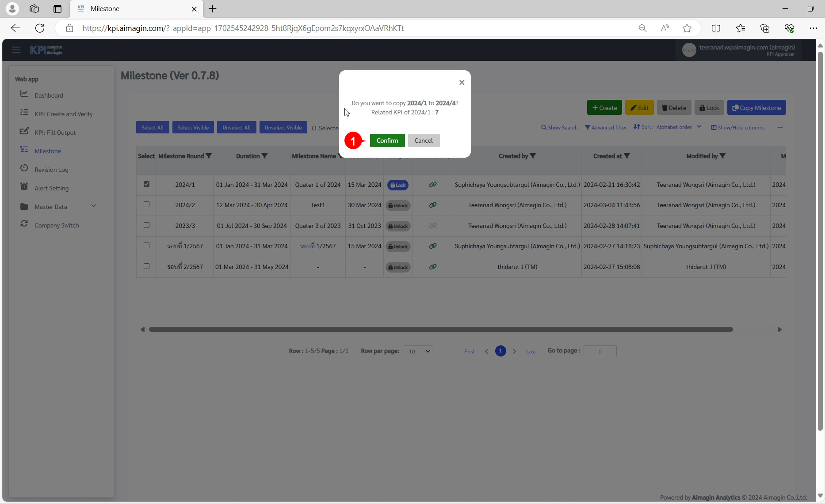The width and height of the screenshot is (825, 504).
Task: Uncheck the 2024/1 milestone checkbox
Action: (x=146, y=184)
